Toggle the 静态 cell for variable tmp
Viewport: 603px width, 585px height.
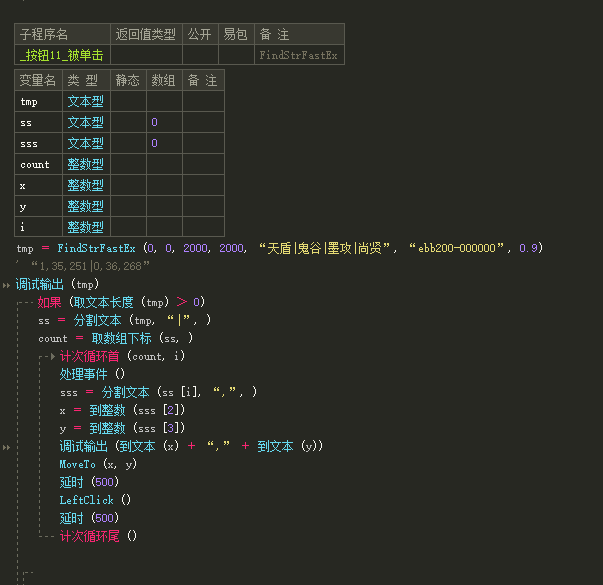tap(128, 101)
